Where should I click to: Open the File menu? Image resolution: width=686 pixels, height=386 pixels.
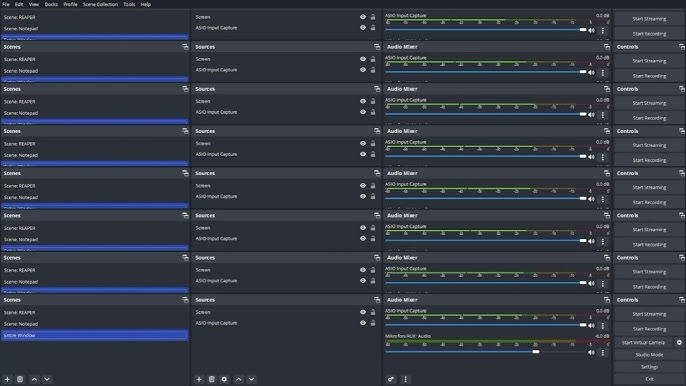point(6,4)
